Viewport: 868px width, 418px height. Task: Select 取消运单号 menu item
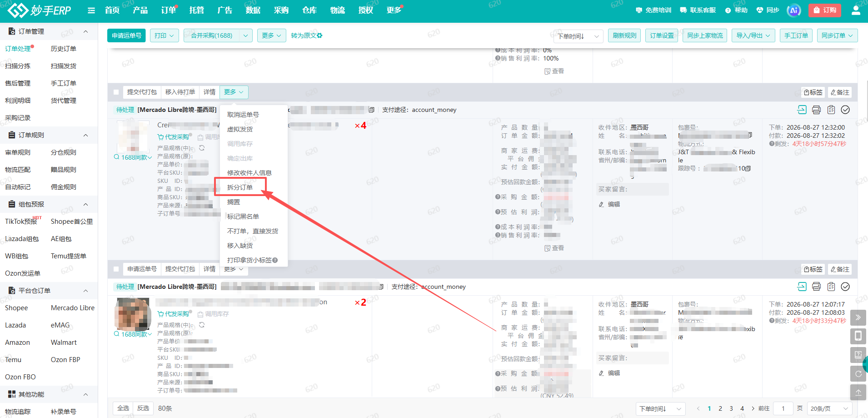[243, 115]
